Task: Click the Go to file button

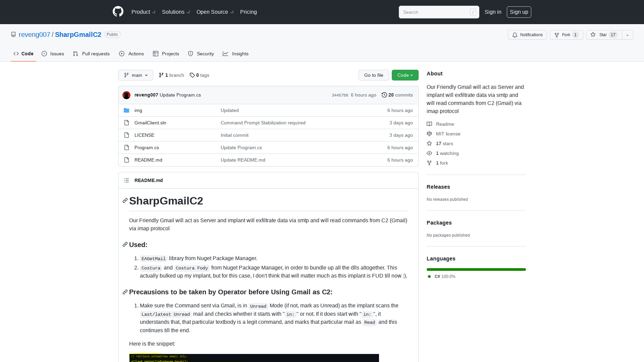Action: (x=374, y=75)
